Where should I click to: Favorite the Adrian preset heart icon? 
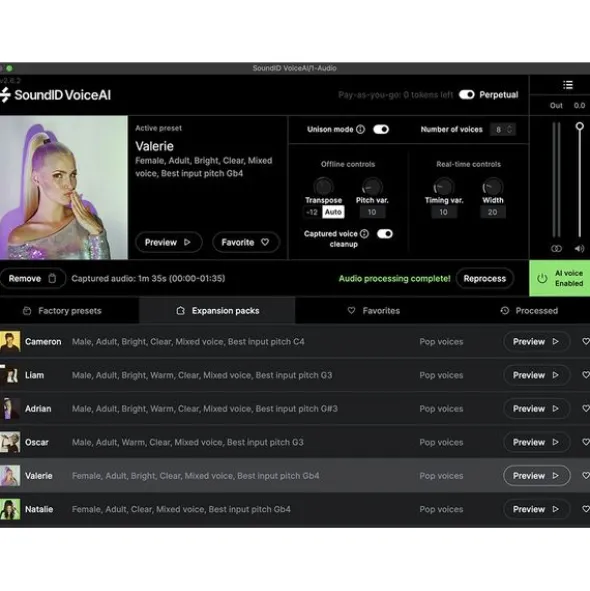point(585,409)
